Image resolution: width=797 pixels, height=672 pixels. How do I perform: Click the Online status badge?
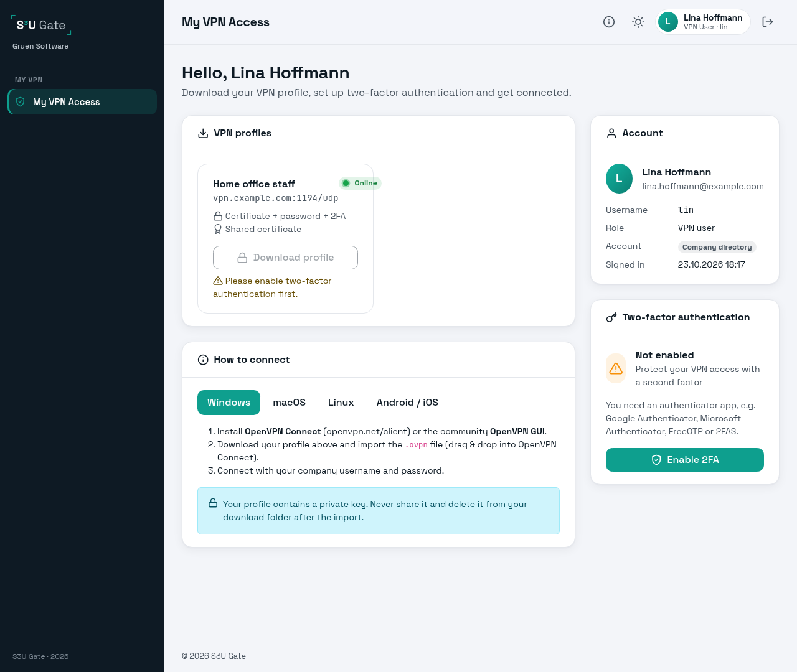pos(360,183)
